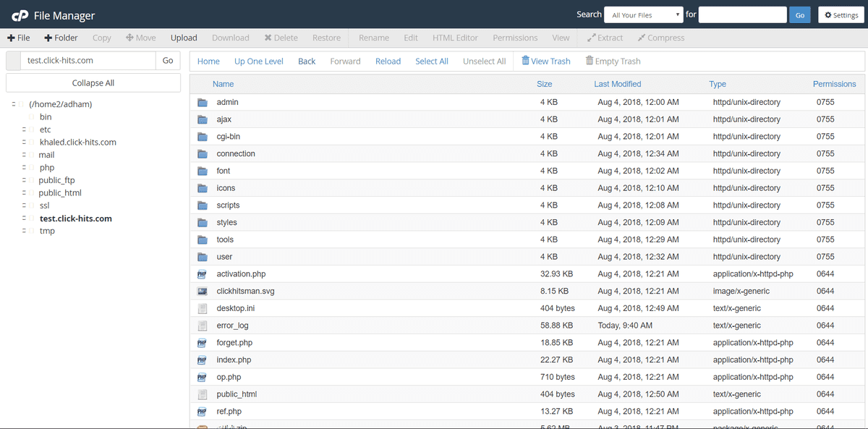Sort the file list by the Name column
Screen dimensions: 868x429
[224, 84]
